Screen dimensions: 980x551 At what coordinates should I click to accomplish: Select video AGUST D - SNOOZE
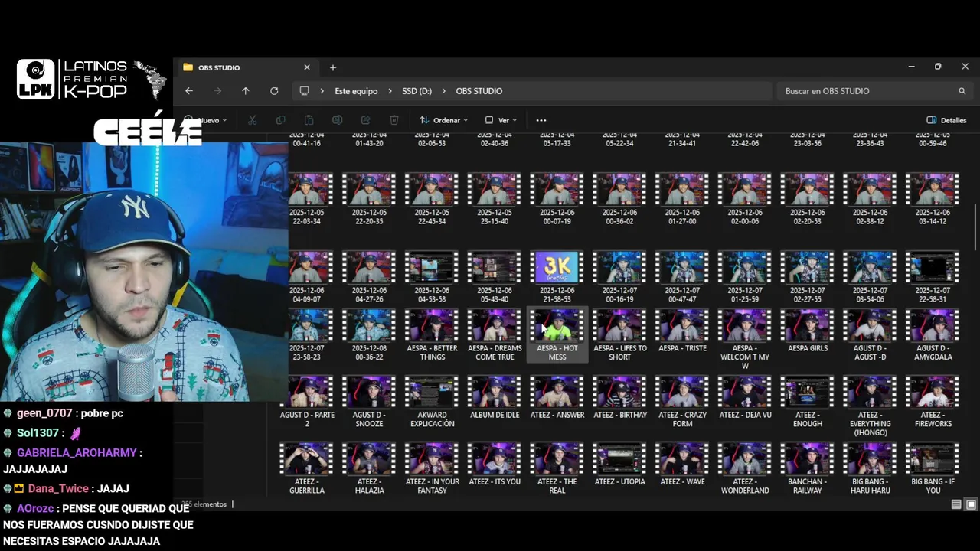(369, 402)
